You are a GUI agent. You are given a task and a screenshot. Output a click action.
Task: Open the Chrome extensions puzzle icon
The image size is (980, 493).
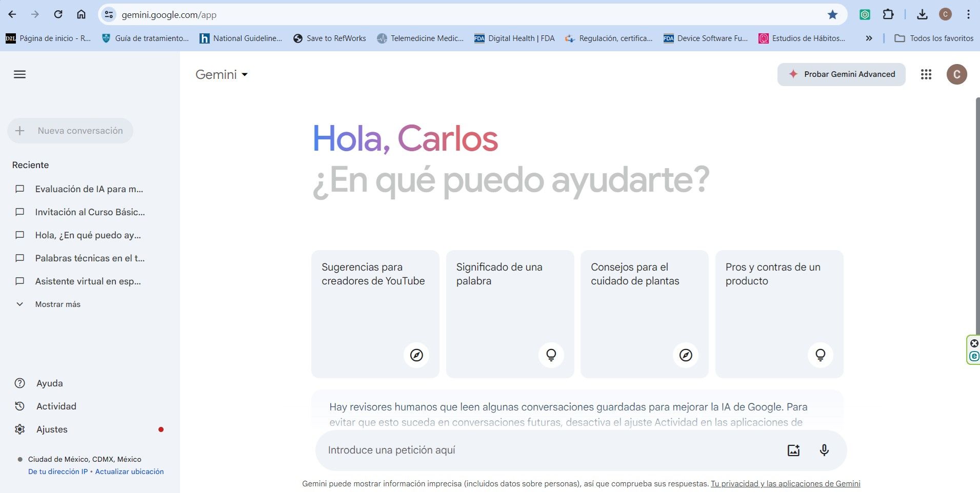(889, 14)
